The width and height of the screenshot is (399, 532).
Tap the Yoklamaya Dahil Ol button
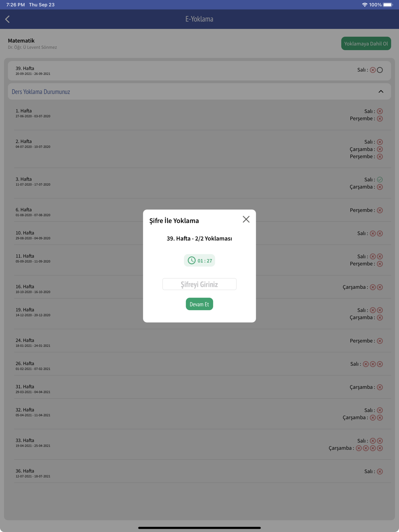[366, 43]
